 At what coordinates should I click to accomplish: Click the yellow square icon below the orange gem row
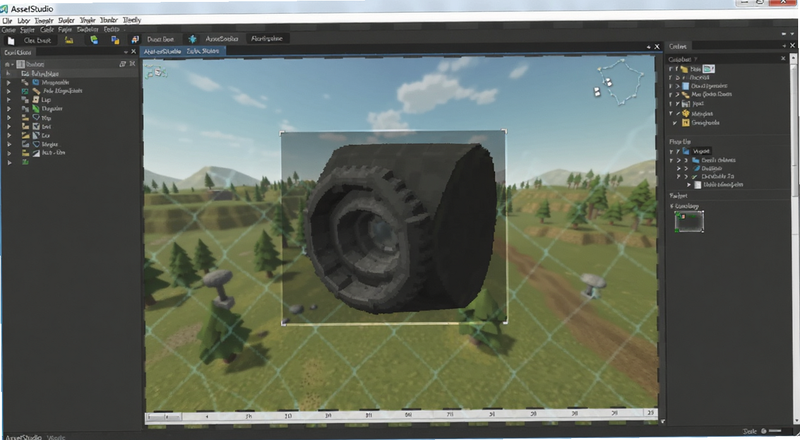coord(686,123)
